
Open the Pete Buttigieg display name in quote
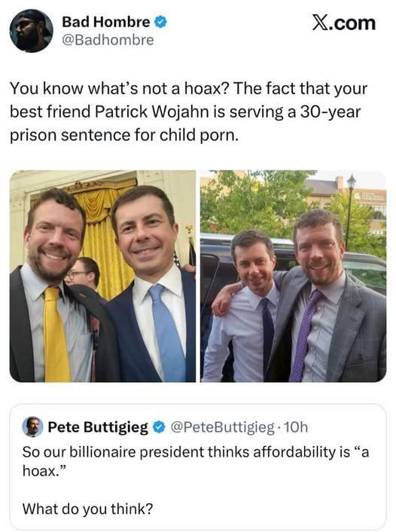pyautogui.click(x=98, y=427)
